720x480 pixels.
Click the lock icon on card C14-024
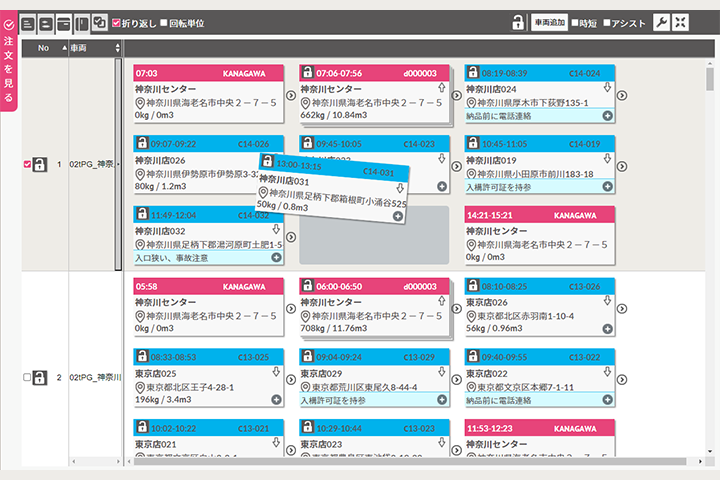(473, 73)
